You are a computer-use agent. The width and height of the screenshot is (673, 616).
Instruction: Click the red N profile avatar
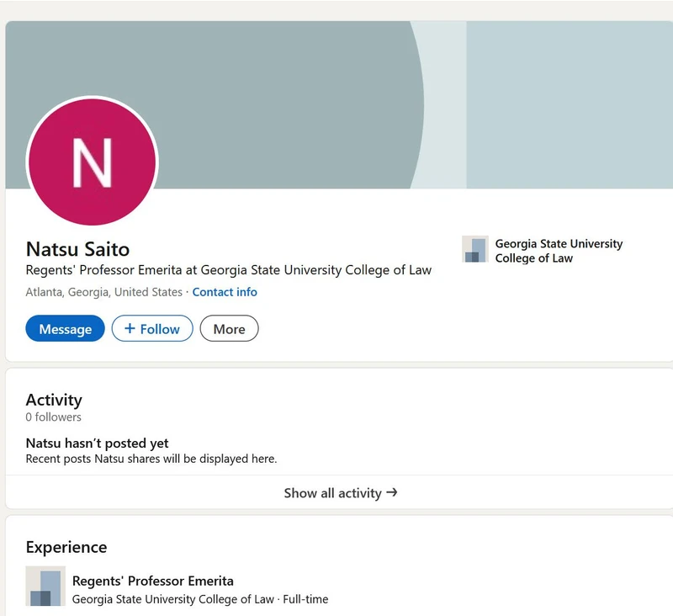pos(93,162)
